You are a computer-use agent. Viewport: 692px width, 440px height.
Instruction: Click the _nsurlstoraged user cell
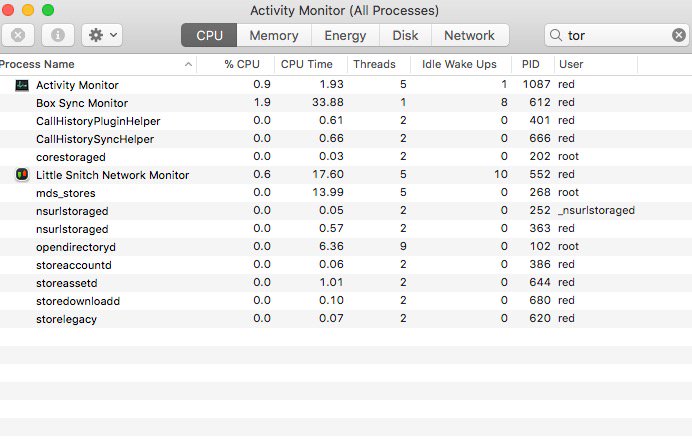(x=596, y=211)
